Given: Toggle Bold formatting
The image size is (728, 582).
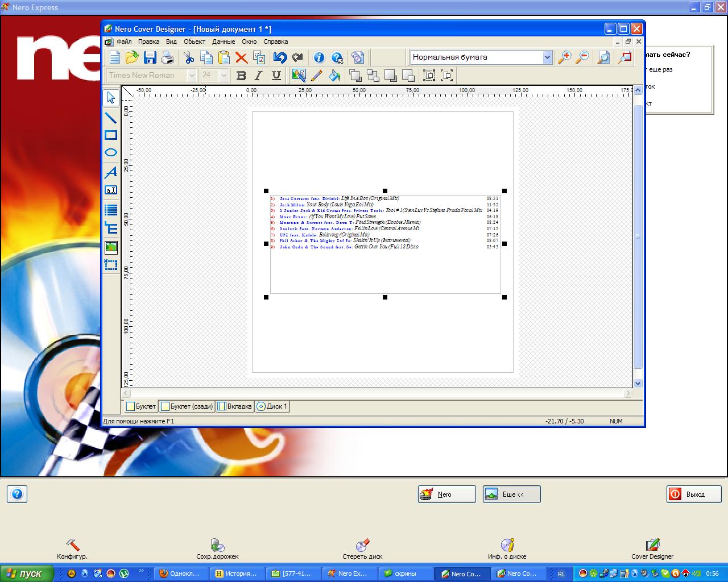Looking at the screenshot, I should [x=241, y=75].
